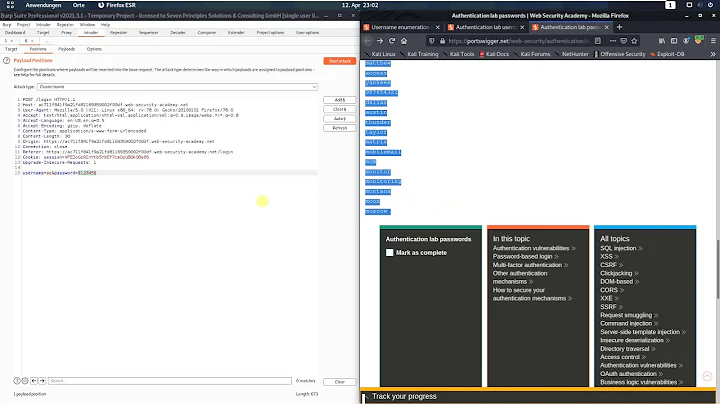Click the search Clear button

340,382
